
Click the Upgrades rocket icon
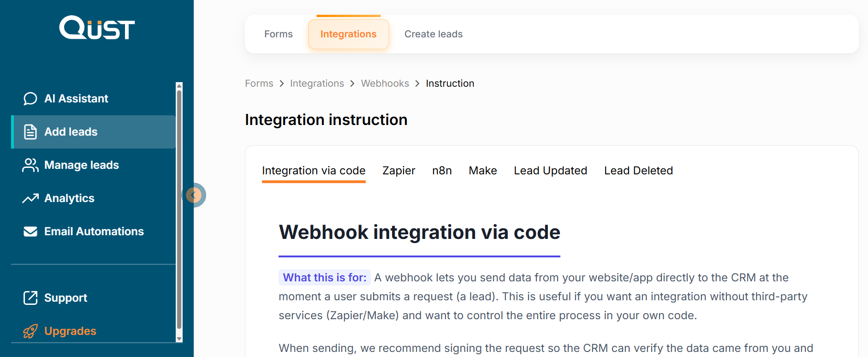pos(30,331)
